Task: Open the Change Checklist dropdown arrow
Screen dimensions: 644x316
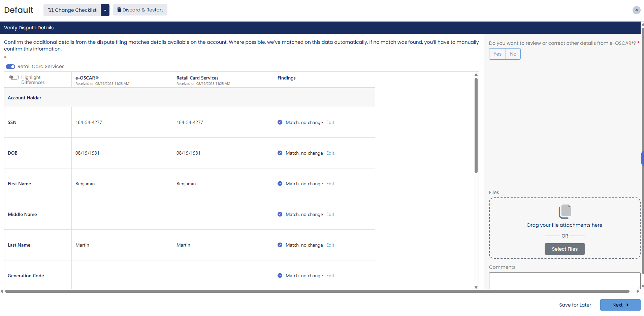Action: pyautogui.click(x=105, y=10)
